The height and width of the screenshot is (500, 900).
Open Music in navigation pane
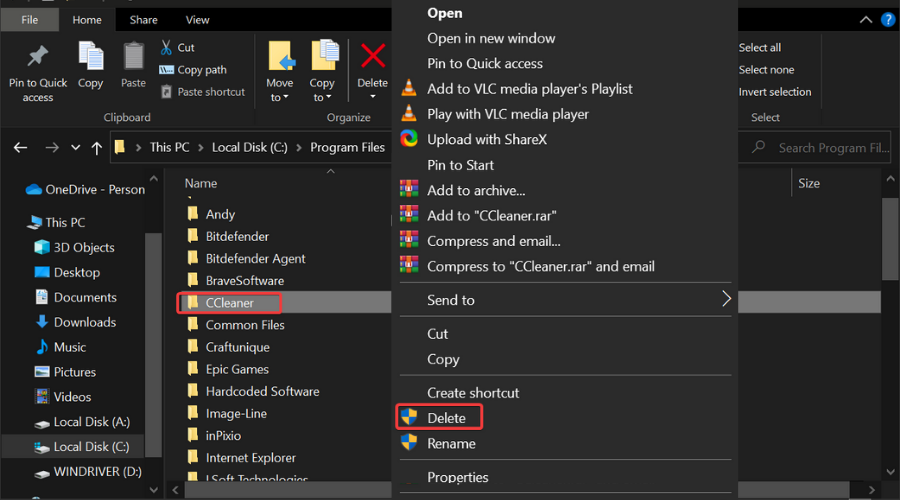tap(61, 347)
